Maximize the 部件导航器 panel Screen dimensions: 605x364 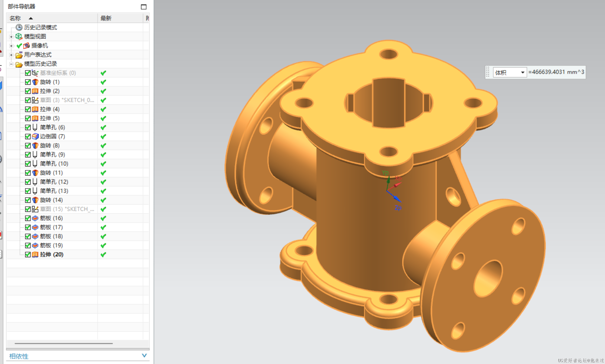pyautogui.click(x=144, y=7)
